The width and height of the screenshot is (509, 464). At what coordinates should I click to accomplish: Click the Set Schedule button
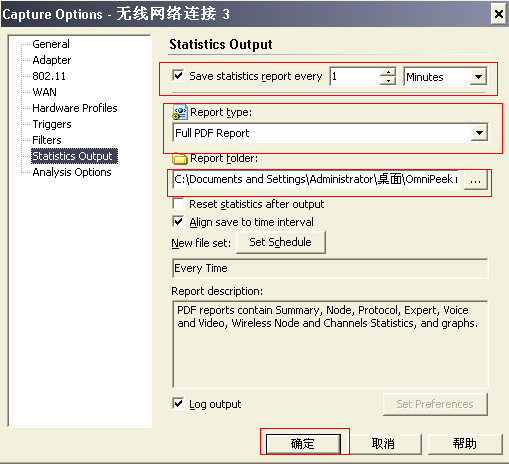coord(281,242)
